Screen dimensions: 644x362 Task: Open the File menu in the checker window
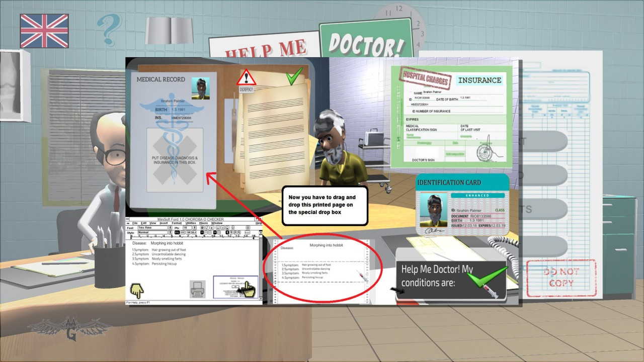136,223
